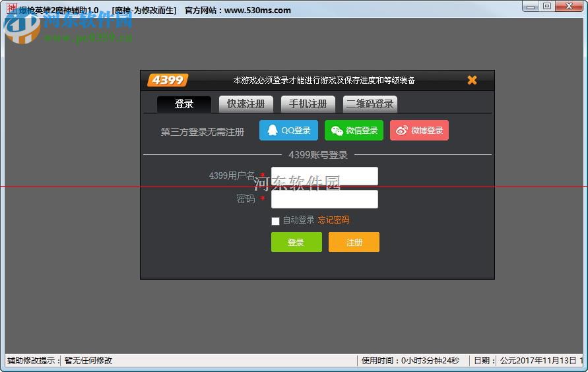Screen dimensions: 588x372
Task: Click the 使用时间 status bar entry
Action: [410, 360]
